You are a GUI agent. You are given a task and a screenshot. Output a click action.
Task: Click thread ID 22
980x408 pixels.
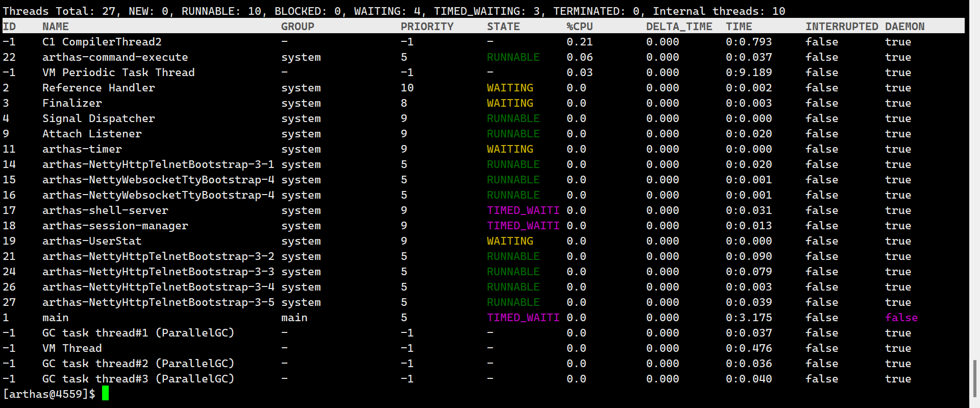pos(9,57)
